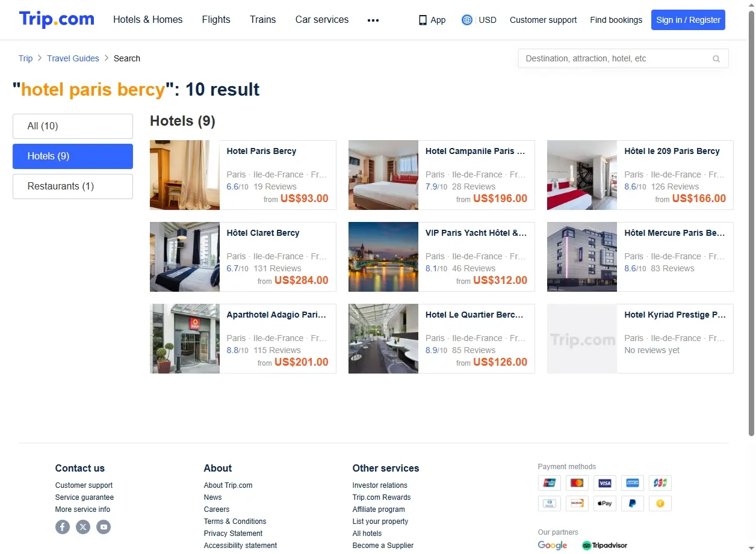Select the Restaurants (1) filter tab

[x=73, y=186]
